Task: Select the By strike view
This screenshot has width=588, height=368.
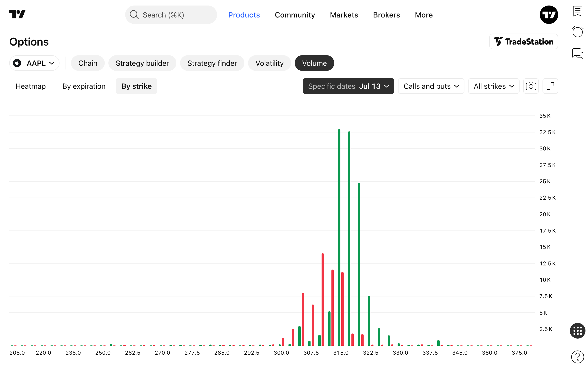Action: [x=136, y=86]
